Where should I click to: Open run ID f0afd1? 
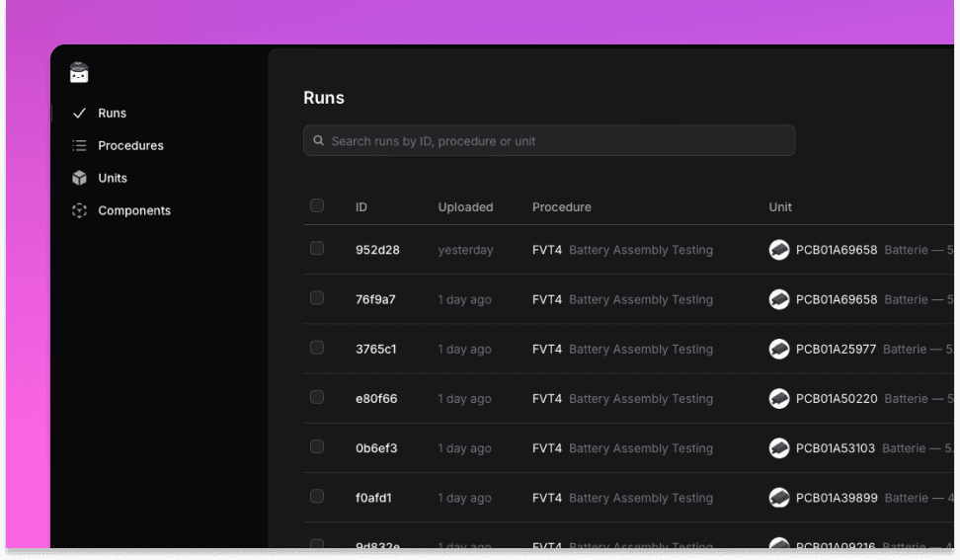(373, 498)
